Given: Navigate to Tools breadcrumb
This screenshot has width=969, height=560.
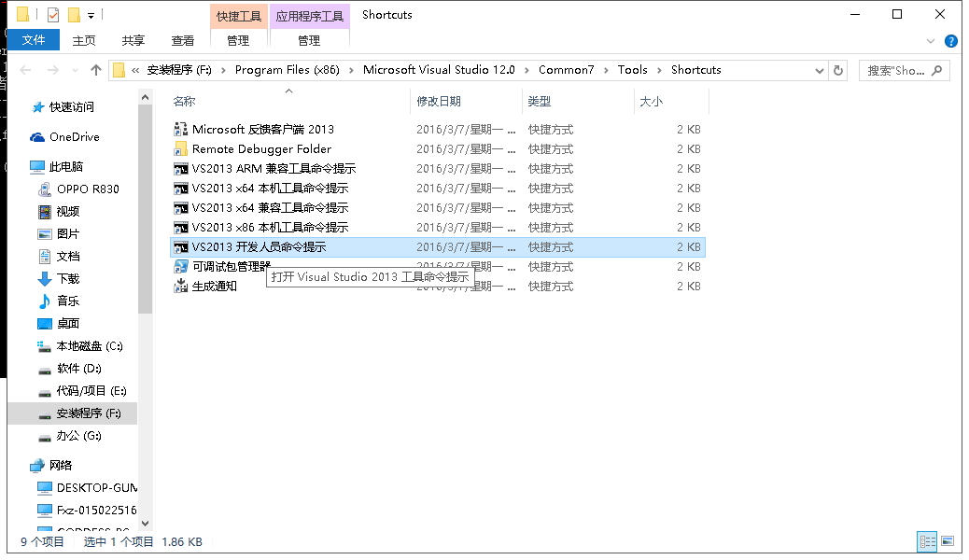Looking at the screenshot, I should point(633,70).
